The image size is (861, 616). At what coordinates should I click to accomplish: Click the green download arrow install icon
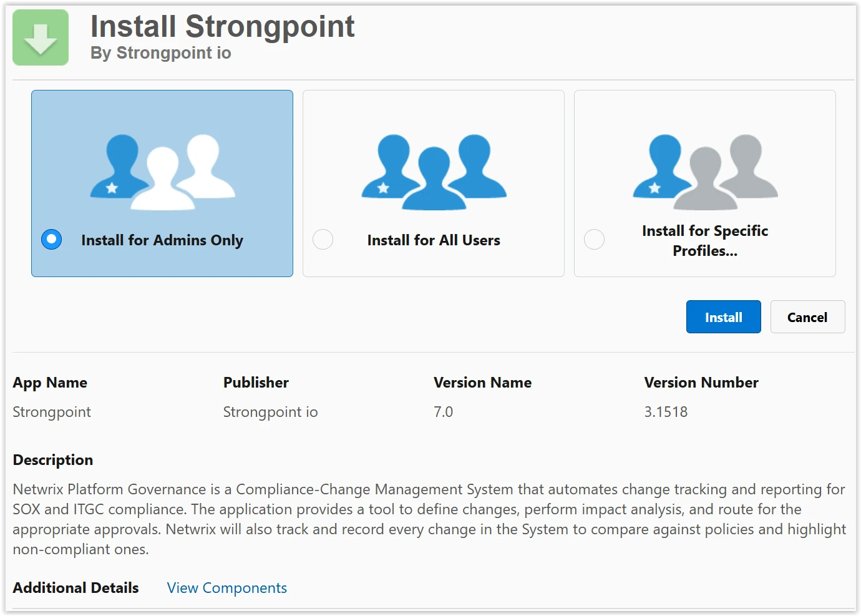click(41, 37)
